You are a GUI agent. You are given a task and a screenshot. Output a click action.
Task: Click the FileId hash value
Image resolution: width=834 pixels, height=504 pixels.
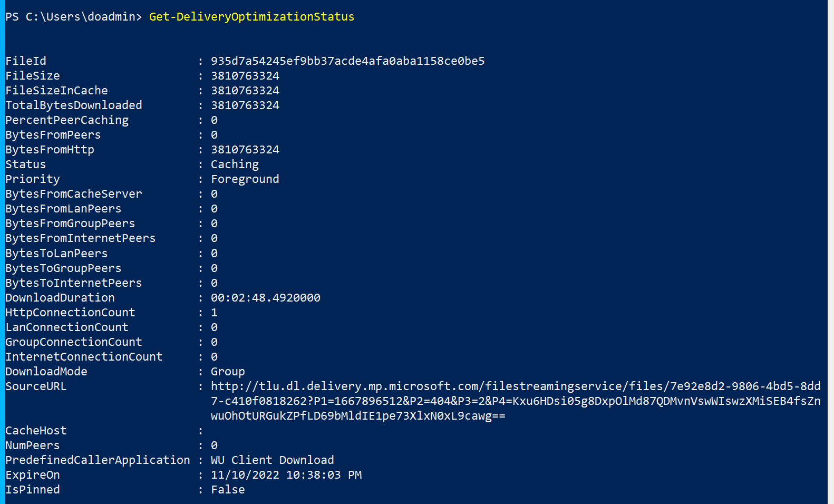point(347,61)
